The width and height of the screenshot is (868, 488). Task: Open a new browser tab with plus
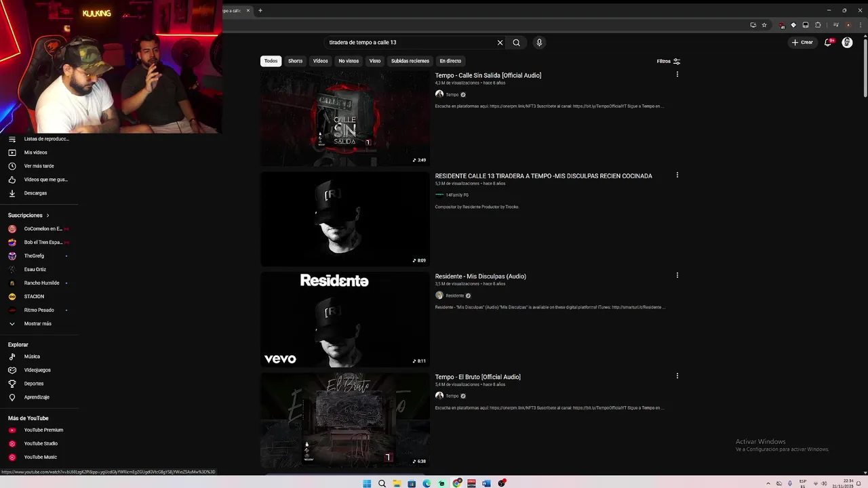pyautogui.click(x=260, y=10)
